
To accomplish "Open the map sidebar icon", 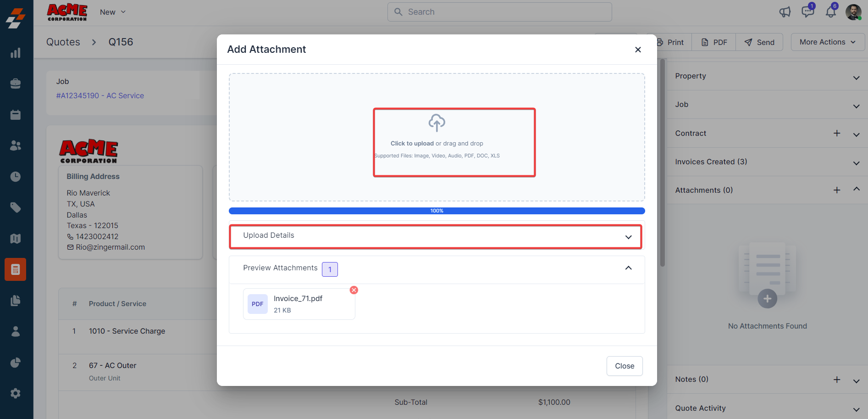I will (x=16, y=239).
